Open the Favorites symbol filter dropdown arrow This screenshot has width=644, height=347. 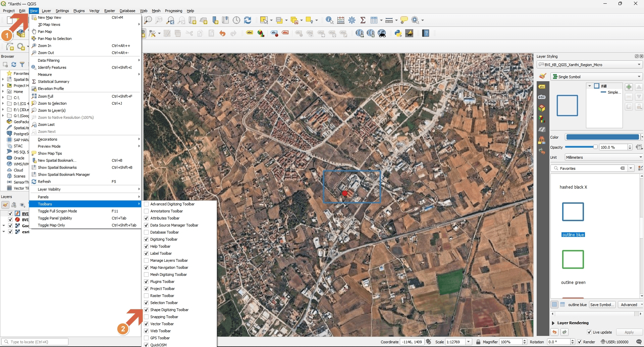(631, 168)
